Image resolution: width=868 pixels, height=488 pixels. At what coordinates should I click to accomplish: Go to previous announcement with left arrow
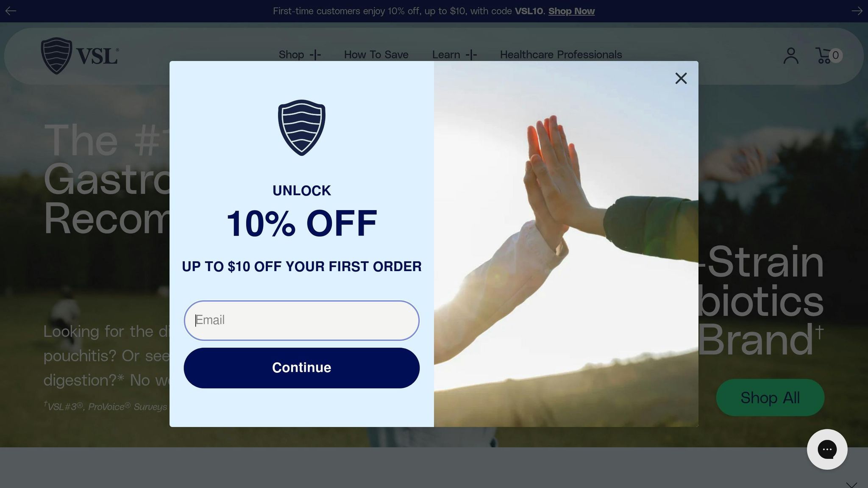click(11, 11)
